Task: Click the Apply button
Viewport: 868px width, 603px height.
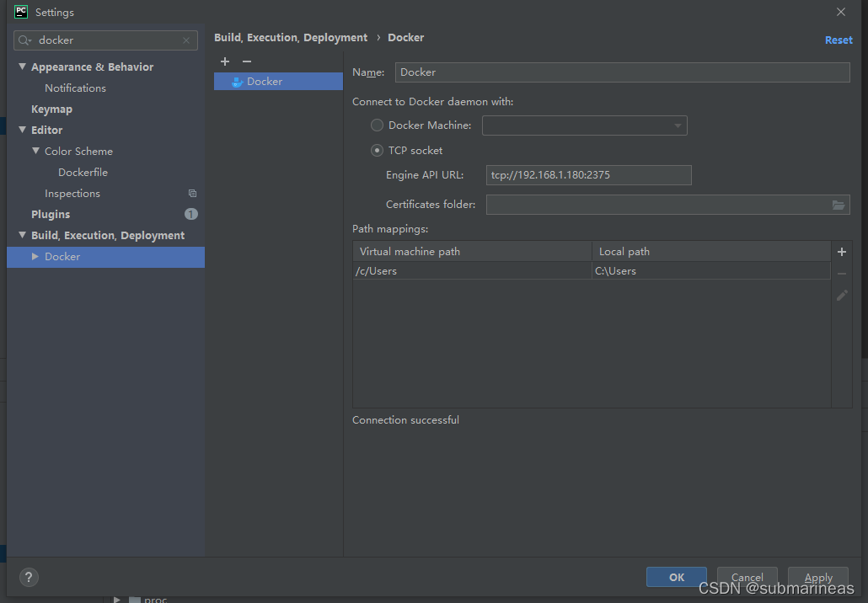Action: coord(818,577)
